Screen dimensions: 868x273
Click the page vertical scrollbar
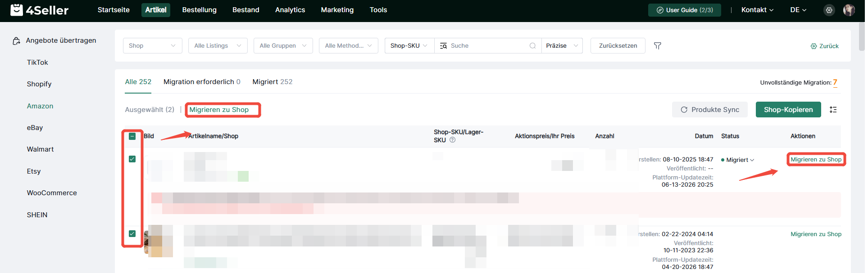point(861,36)
